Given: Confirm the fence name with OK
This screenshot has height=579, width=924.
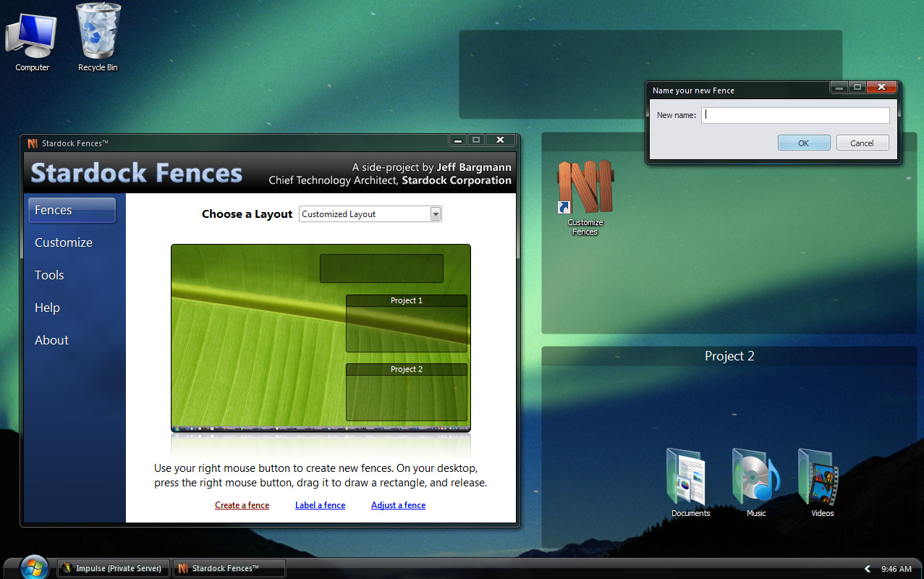Looking at the screenshot, I should 804,143.
